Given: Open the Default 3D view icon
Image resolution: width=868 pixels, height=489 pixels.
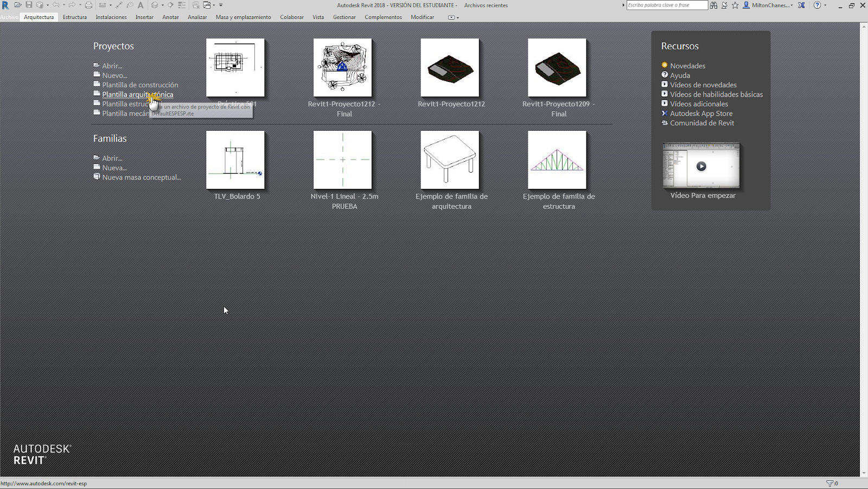Looking at the screenshot, I should tap(155, 5).
